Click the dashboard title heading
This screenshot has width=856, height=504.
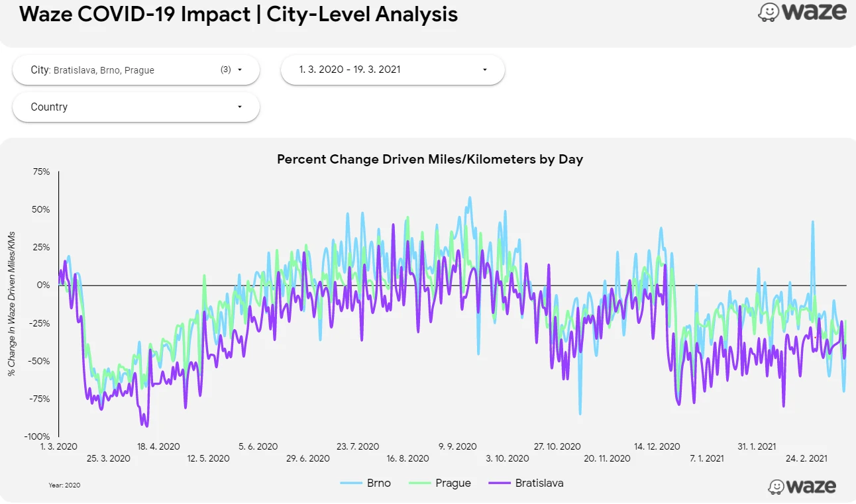click(x=239, y=14)
